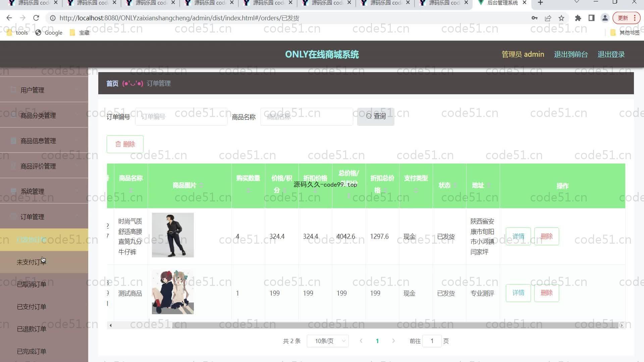
Task: Open the Google bookmark
Action: [49, 33]
